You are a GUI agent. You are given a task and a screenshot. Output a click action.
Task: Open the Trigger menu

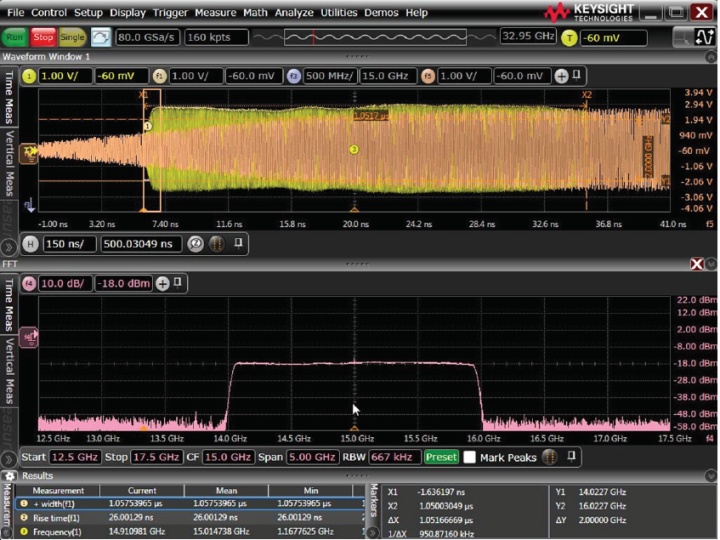click(170, 12)
